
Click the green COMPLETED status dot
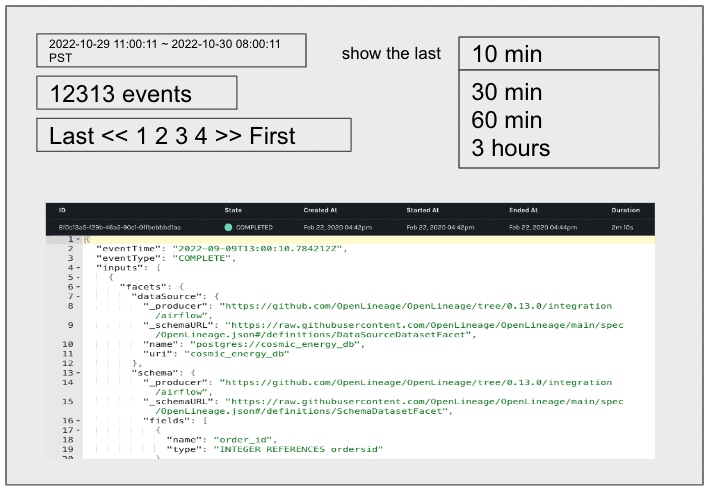pos(228,227)
